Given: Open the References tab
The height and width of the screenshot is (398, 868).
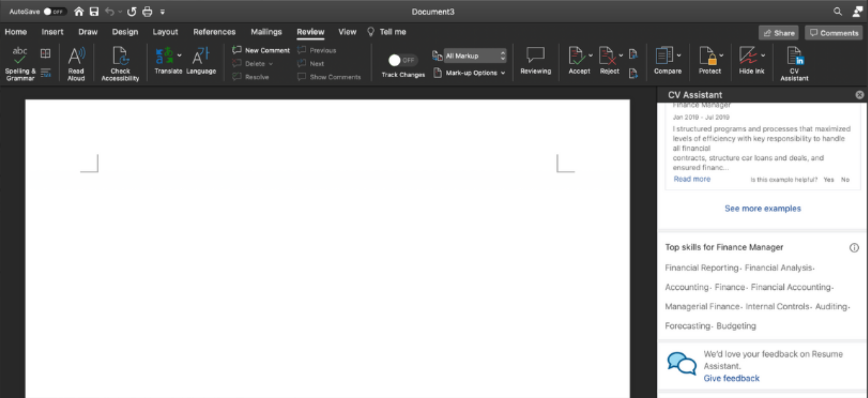Looking at the screenshot, I should pyautogui.click(x=214, y=32).
